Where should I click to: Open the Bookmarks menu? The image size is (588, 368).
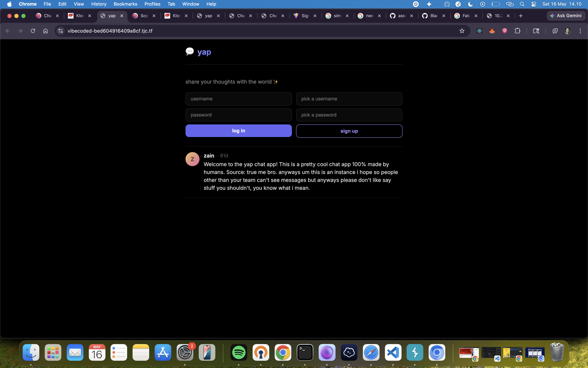click(x=125, y=4)
